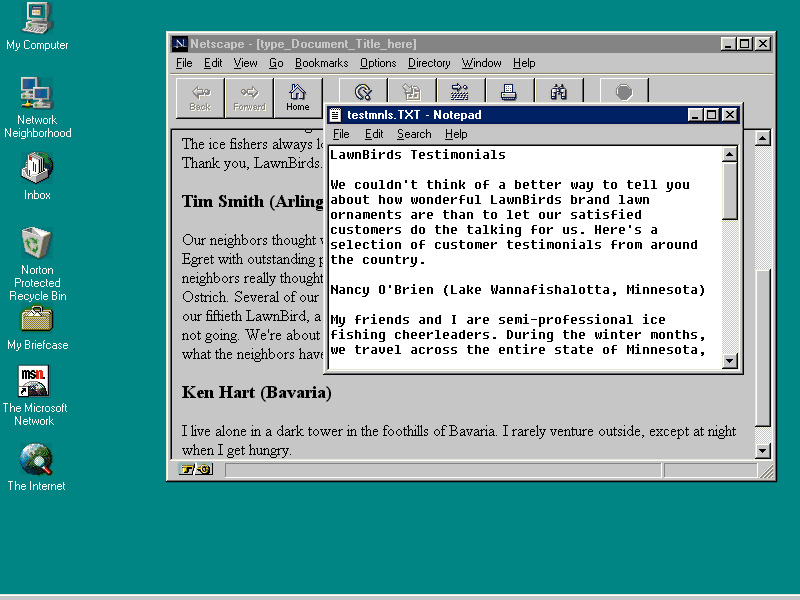Click the Images icon in Netscape toolbar

tap(411, 92)
